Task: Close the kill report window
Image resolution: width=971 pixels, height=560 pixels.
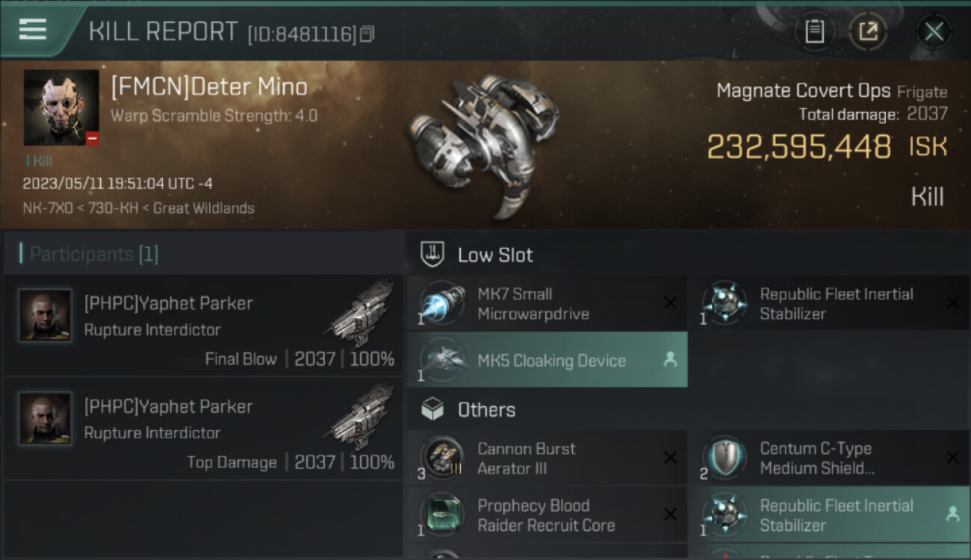Action: [934, 31]
